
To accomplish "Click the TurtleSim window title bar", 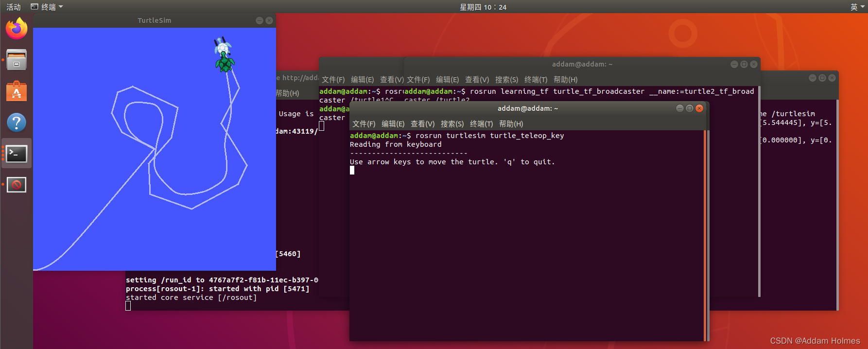I will pyautogui.click(x=155, y=20).
